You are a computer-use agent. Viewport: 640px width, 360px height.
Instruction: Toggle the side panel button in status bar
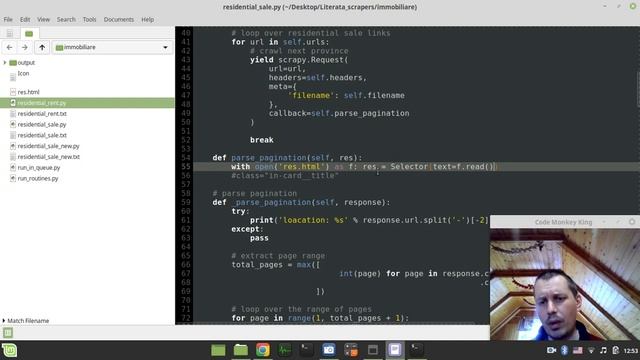pyautogui.click(x=8, y=333)
